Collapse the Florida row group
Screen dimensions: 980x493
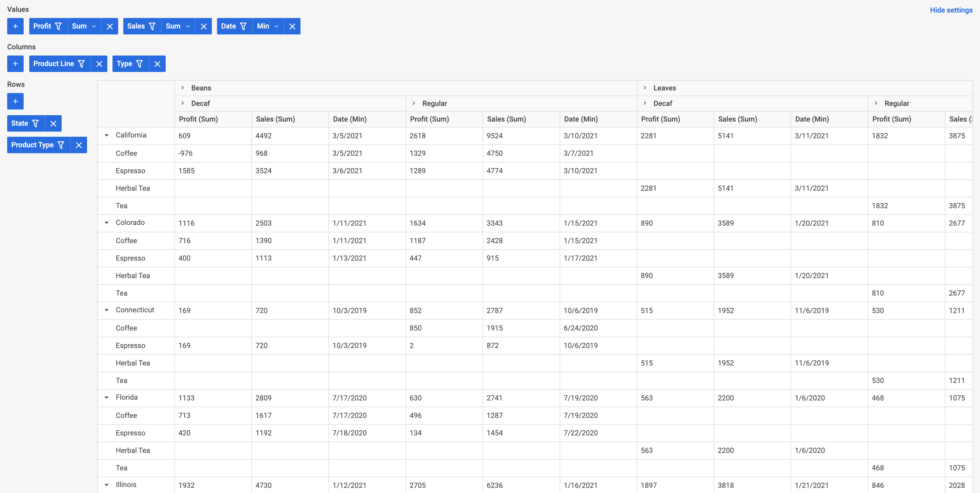[107, 397]
